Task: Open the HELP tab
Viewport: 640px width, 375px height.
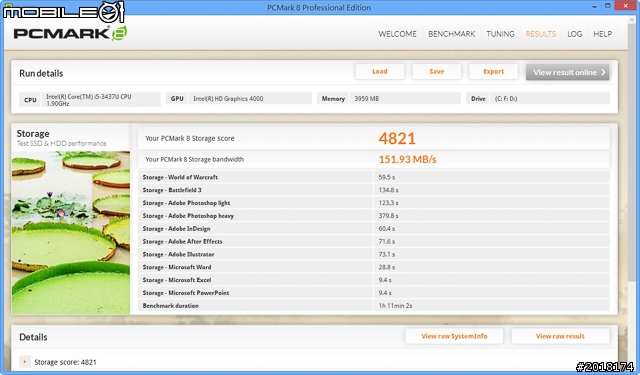Action: pyautogui.click(x=602, y=34)
